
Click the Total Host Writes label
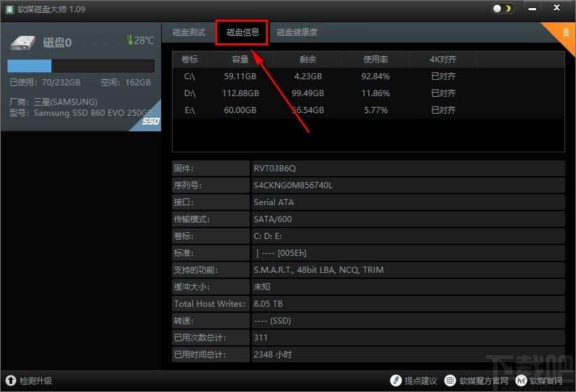209,304
